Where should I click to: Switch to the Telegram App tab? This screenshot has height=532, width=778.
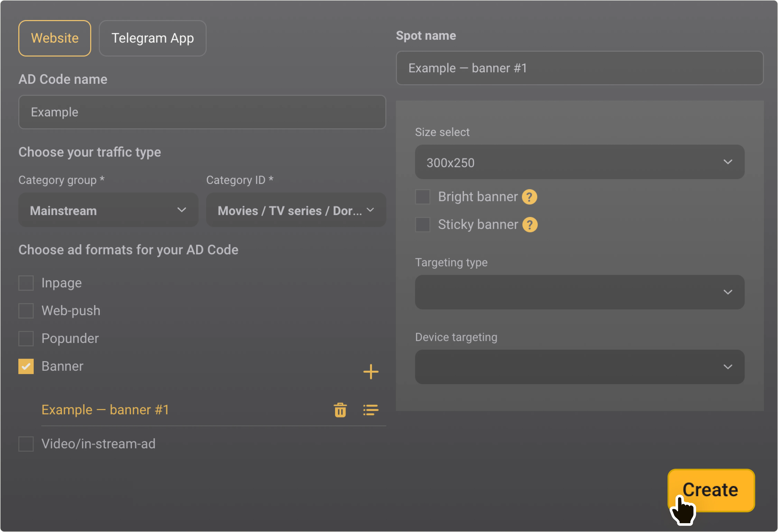[x=152, y=38]
